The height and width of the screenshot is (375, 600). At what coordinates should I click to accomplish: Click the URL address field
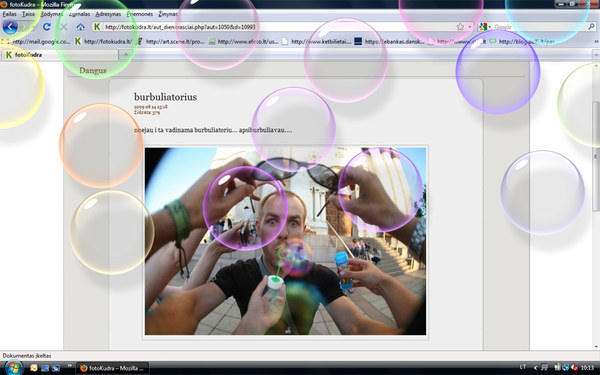click(279, 27)
